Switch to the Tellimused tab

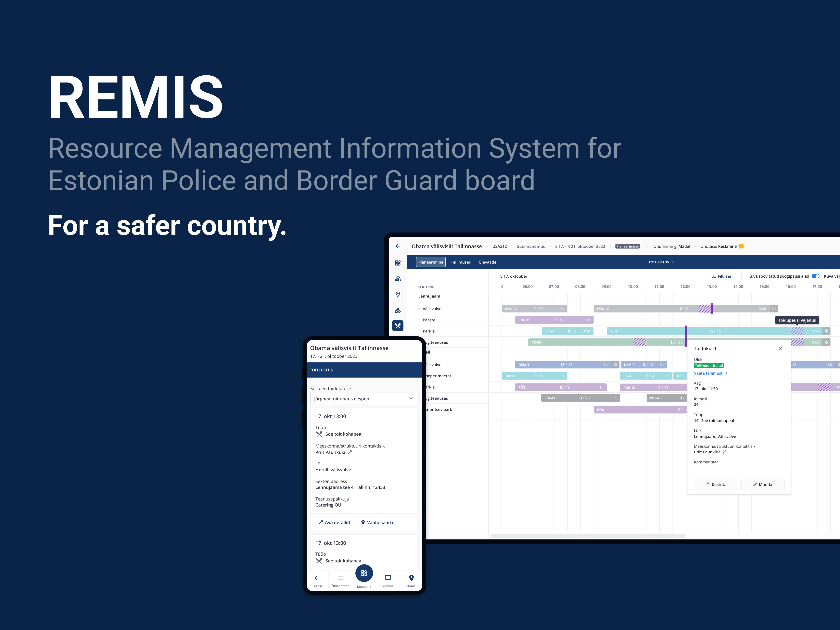(461, 262)
